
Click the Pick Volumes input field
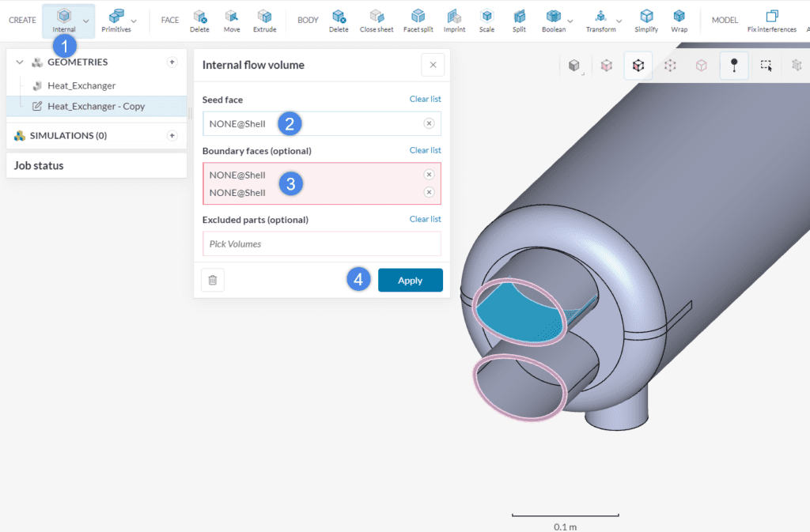pyautogui.click(x=321, y=243)
